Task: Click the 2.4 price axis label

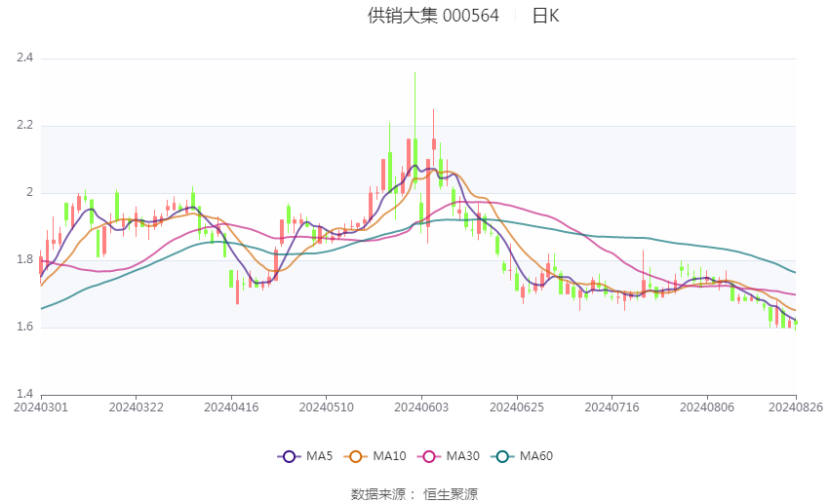Action: tap(24, 58)
